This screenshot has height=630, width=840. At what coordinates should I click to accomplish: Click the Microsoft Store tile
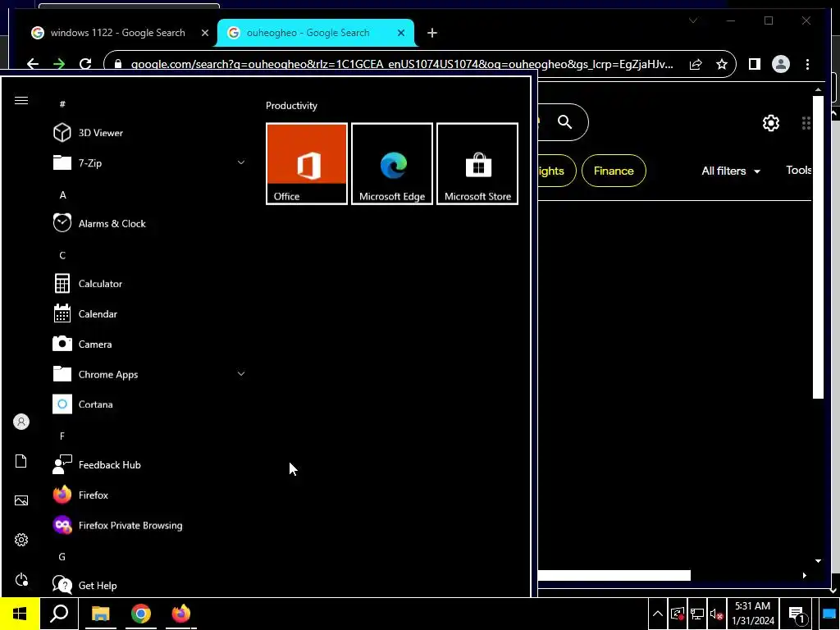477,164
